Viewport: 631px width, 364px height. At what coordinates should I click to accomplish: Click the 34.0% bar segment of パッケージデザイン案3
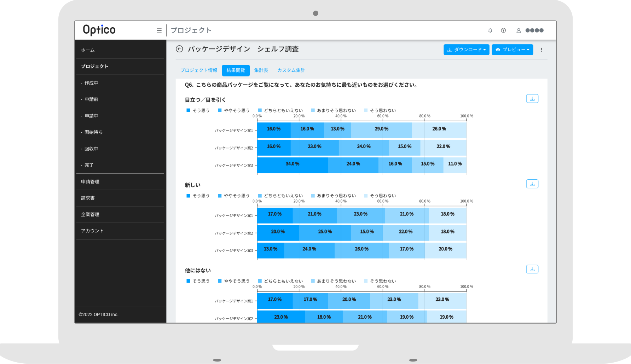click(293, 164)
